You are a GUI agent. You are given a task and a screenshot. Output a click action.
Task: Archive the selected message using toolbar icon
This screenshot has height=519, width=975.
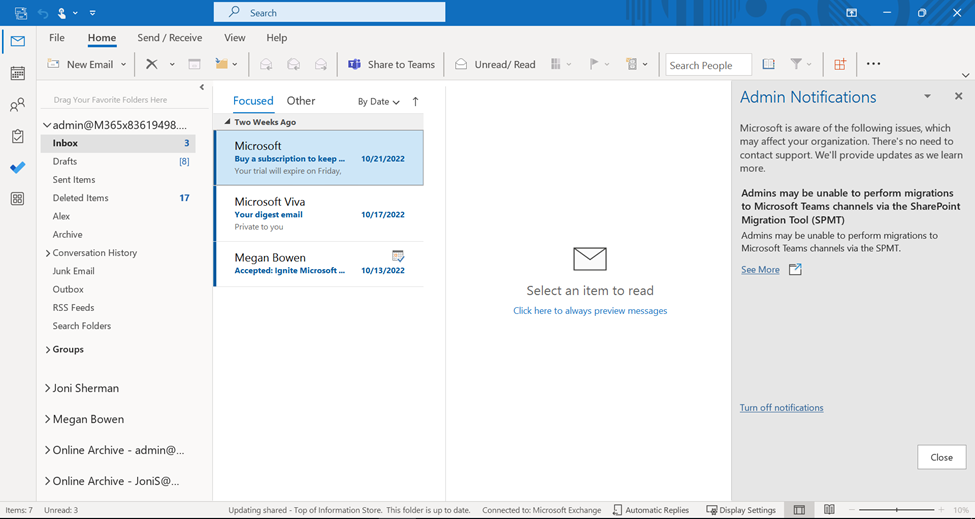pos(195,64)
